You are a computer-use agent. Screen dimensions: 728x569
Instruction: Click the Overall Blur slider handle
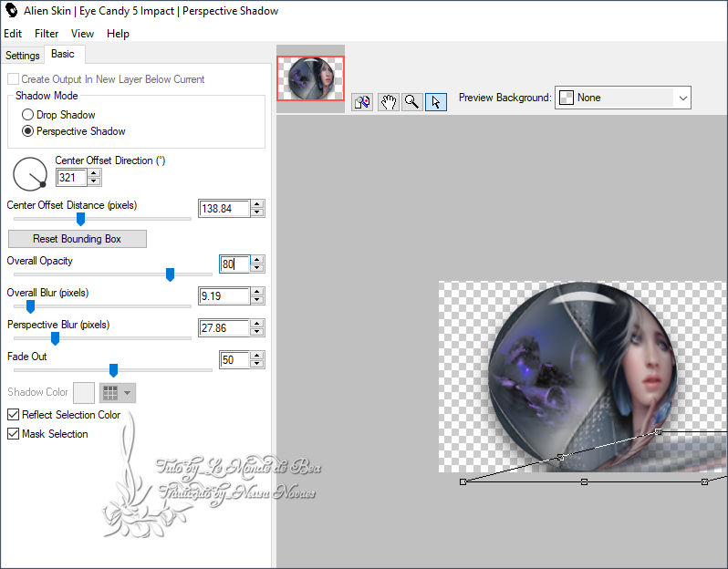point(31,306)
